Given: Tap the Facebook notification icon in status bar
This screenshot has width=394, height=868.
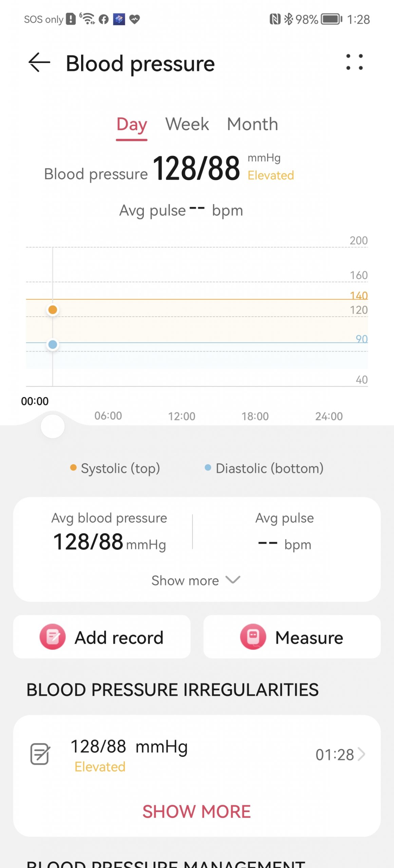Looking at the screenshot, I should [x=104, y=19].
